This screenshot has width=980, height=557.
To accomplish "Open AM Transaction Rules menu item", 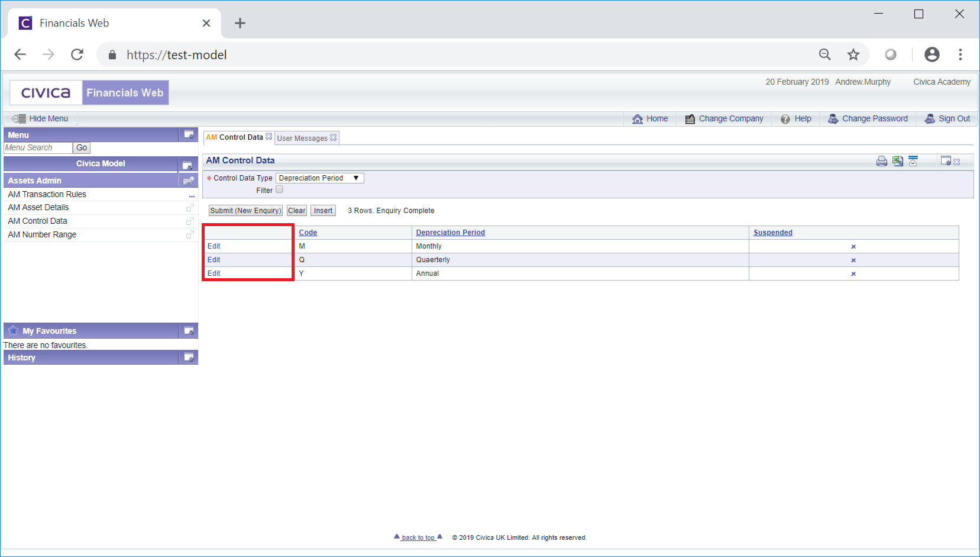I will pos(47,194).
